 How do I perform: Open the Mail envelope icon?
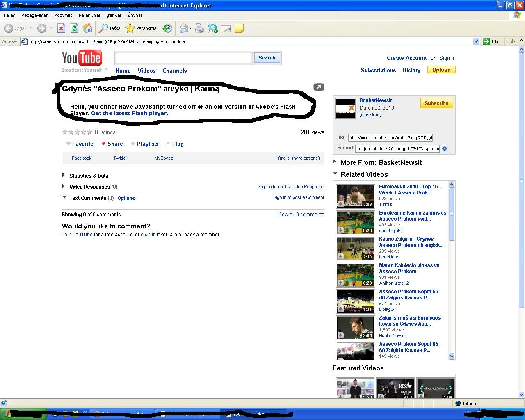[x=184, y=28]
